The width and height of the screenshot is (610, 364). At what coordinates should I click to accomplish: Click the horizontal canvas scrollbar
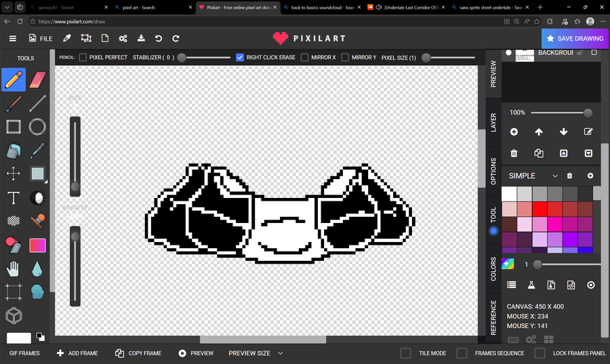tap(263, 340)
